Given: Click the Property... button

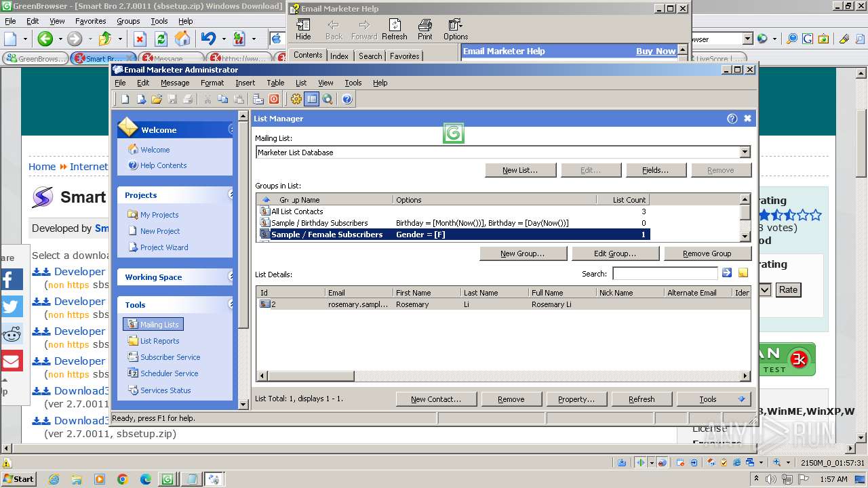Looking at the screenshot, I should 576,399.
